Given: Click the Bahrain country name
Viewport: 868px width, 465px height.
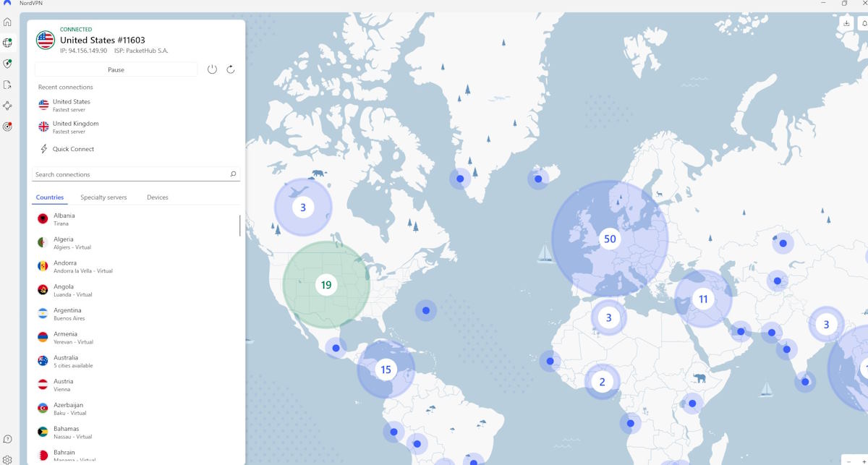Looking at the screenshot, I should [x=64, y=453].
